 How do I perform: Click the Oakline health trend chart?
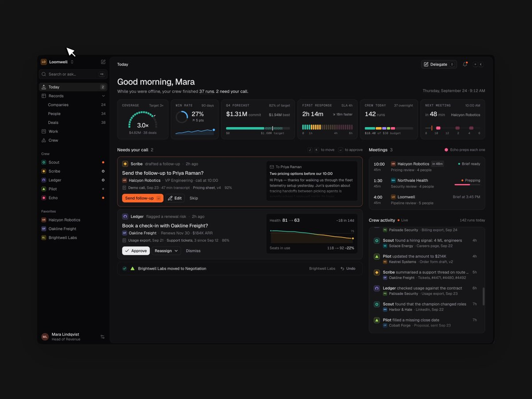[313, 235]
